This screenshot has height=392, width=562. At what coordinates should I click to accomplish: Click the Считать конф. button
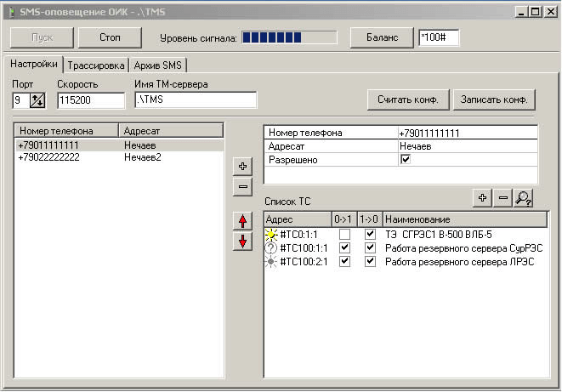[x=408, y=99]
